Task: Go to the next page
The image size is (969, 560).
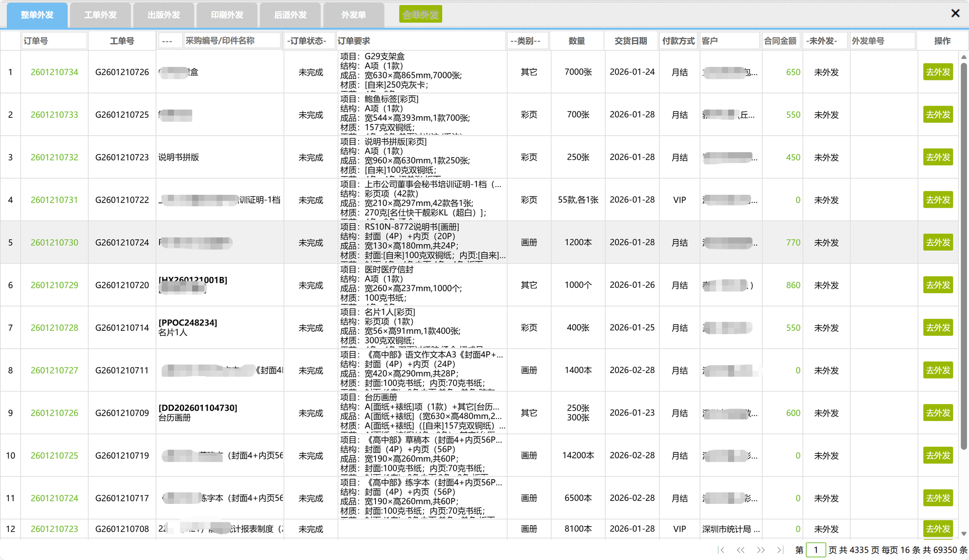Action: pyautogui.click(x=761, y=550)
